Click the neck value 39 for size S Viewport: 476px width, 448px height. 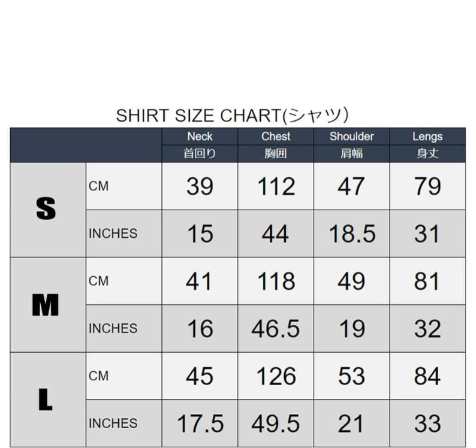coord(200,186)
